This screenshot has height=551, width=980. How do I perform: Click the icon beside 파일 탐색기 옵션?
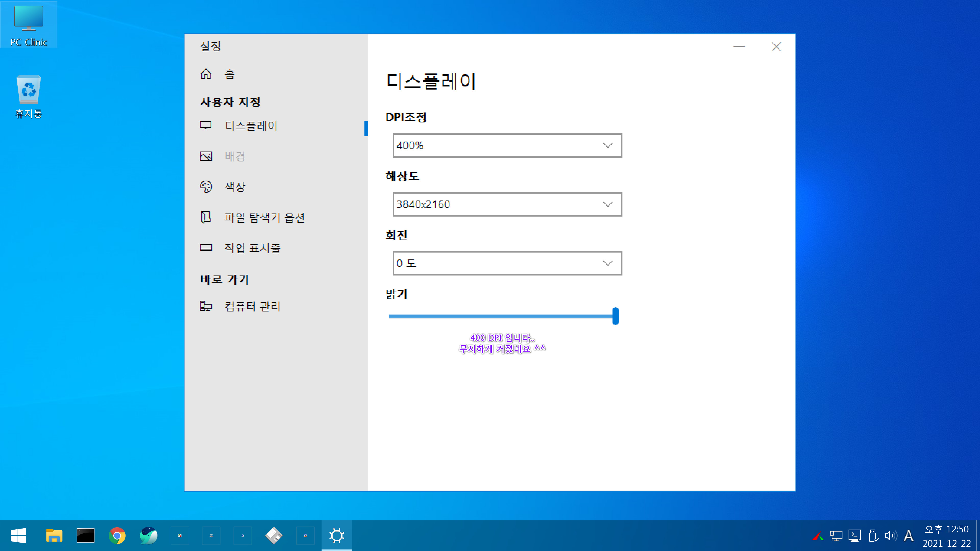(206, 217)
